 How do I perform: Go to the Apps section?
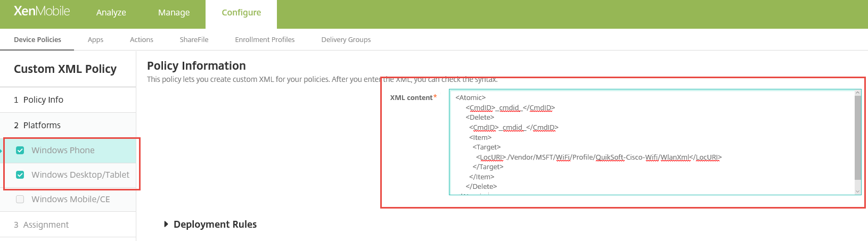pos(95,39)
